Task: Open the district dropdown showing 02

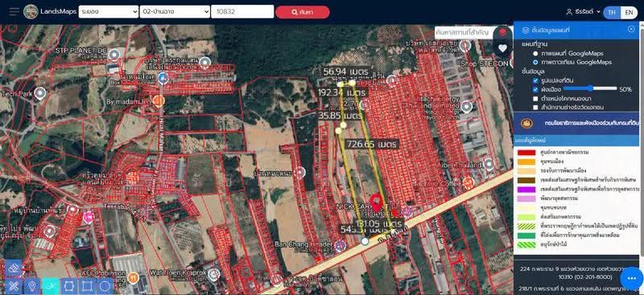Action: [x=175, y=11]
